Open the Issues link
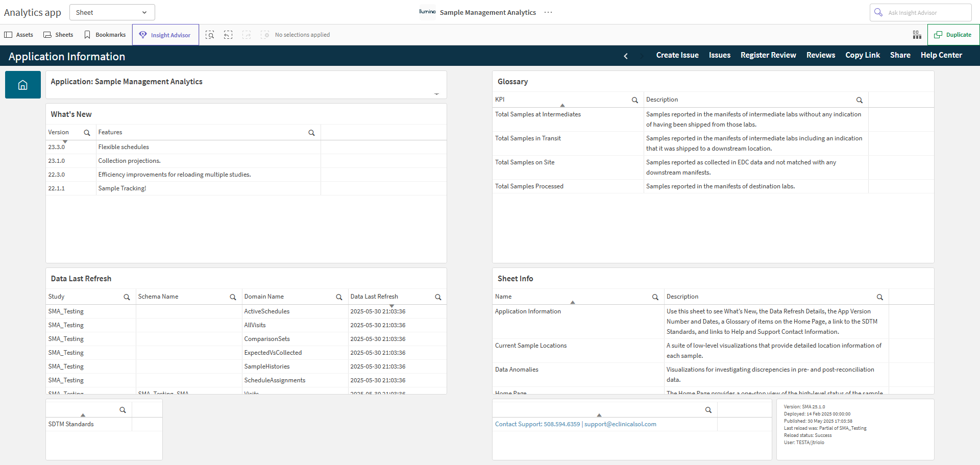Viewport: 980px width, 465px height. point(720,55)
